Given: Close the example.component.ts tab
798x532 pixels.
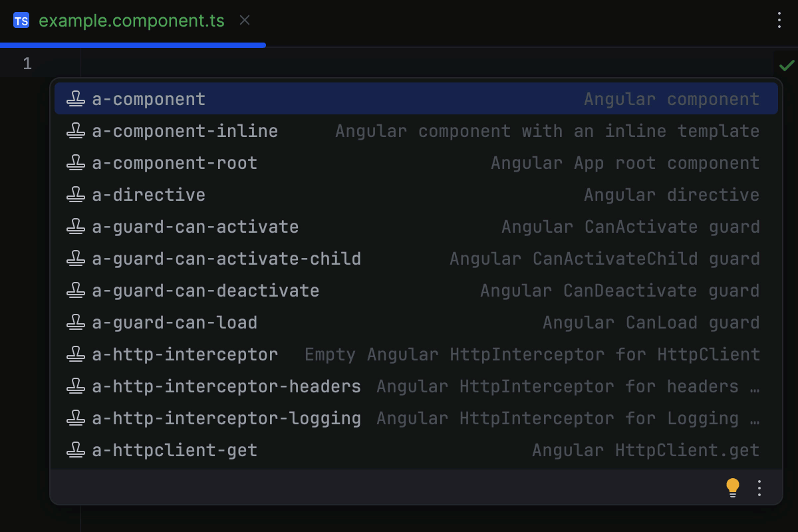Looking at the screenshot, I should (x=244, y=20).
